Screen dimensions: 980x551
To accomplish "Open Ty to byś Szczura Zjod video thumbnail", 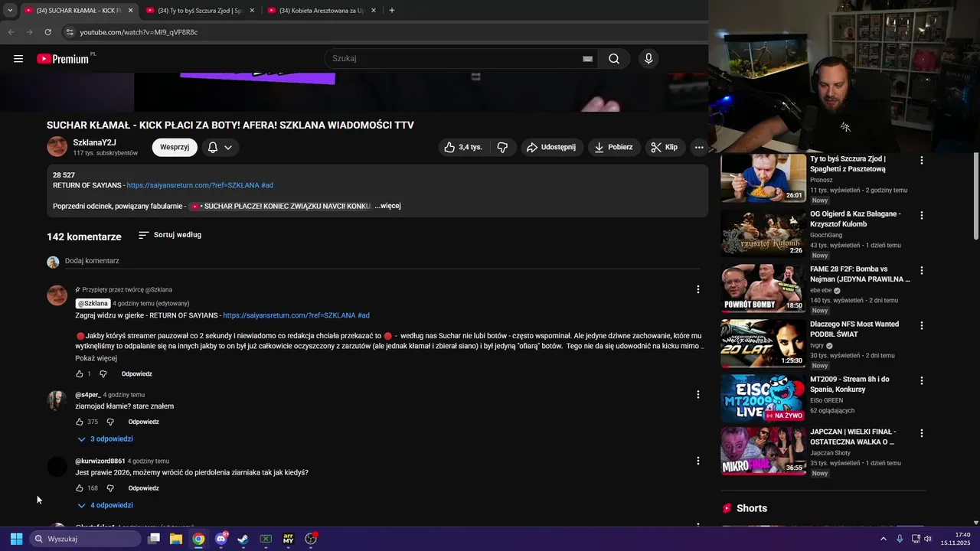I will pos(763,178).
